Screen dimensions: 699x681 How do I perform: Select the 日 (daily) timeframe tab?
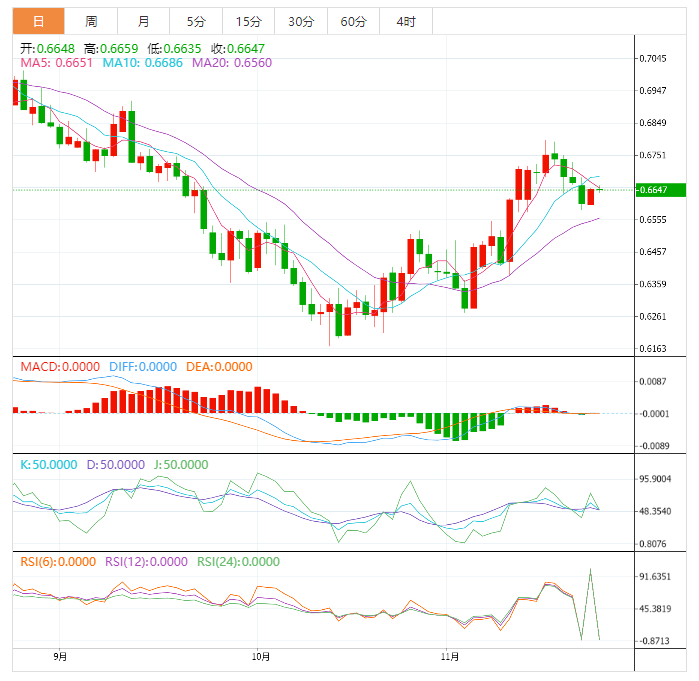click(x=38, y=21)
